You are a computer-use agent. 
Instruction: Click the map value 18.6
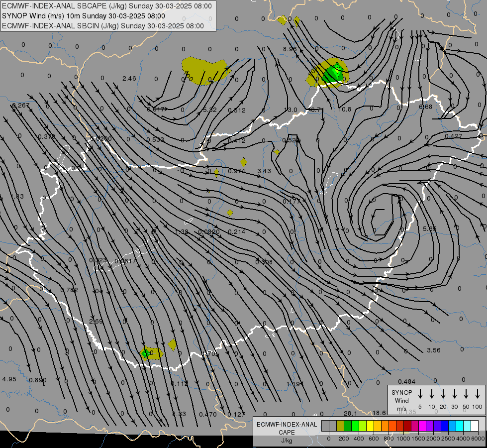coord(379,413)
